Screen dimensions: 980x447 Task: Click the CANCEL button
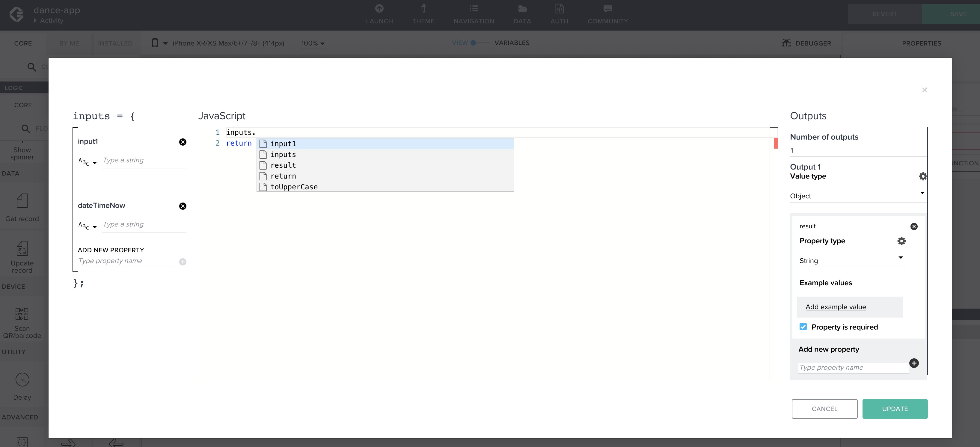(x=824, y=409)
